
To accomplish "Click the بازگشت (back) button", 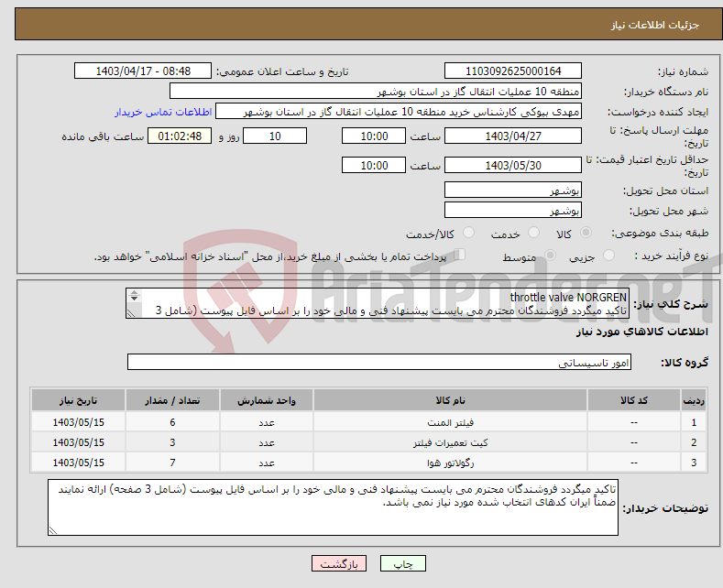I will click(x=339, y=563).
